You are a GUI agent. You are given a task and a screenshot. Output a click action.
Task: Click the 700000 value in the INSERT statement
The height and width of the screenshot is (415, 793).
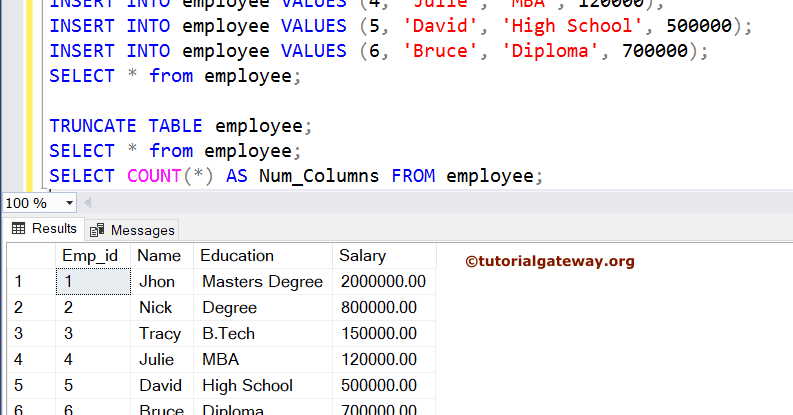[655, 51]
